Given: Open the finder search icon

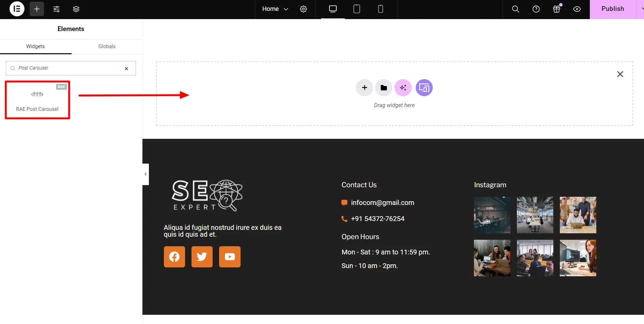Looking at the screenshot, I should (x=516, y=9).
